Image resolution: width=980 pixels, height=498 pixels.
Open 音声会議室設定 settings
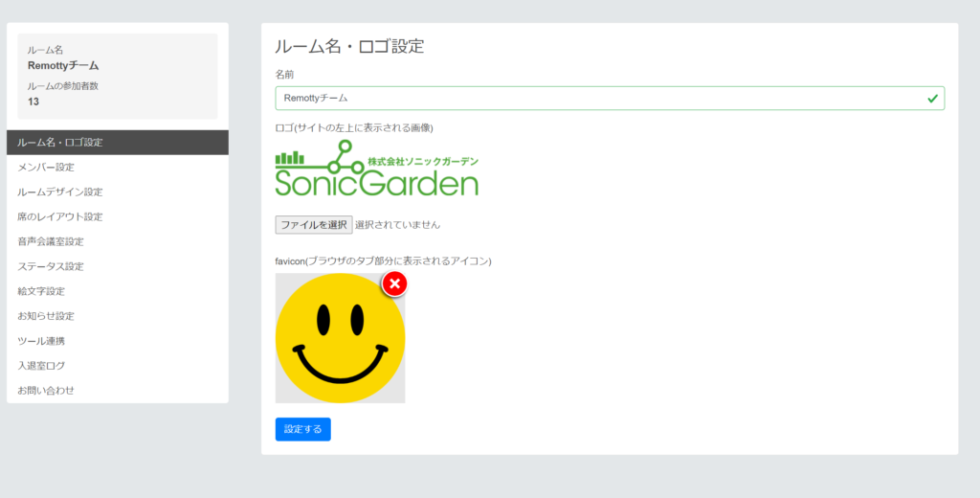point(118,241)
